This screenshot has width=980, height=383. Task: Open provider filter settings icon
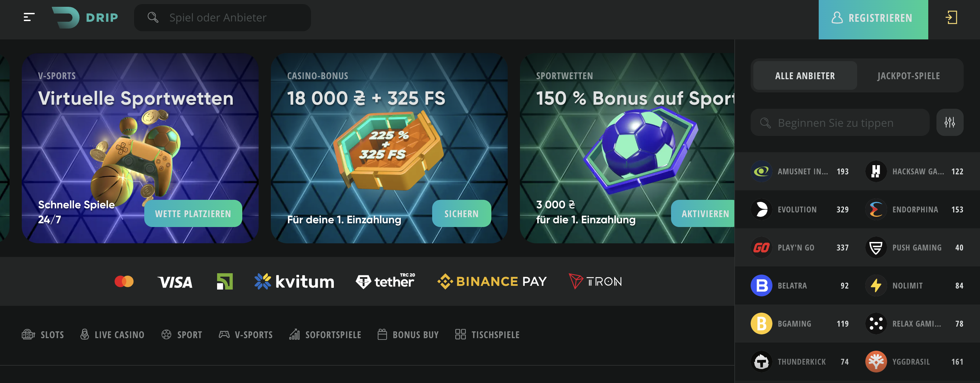[950, 122]
